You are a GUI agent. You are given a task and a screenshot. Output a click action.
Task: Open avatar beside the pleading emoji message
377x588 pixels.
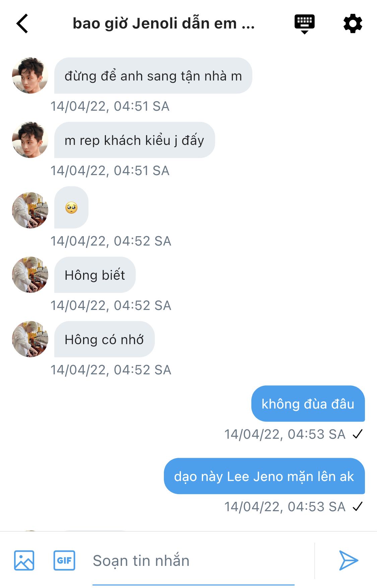[x=30, y=210]
